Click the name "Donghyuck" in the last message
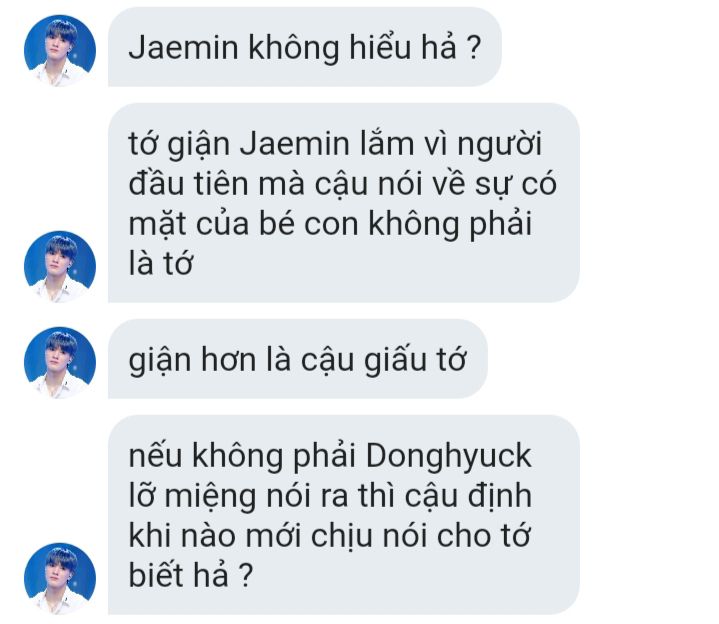Viewport: 719px width, 624px height. [x=449, y=456]
